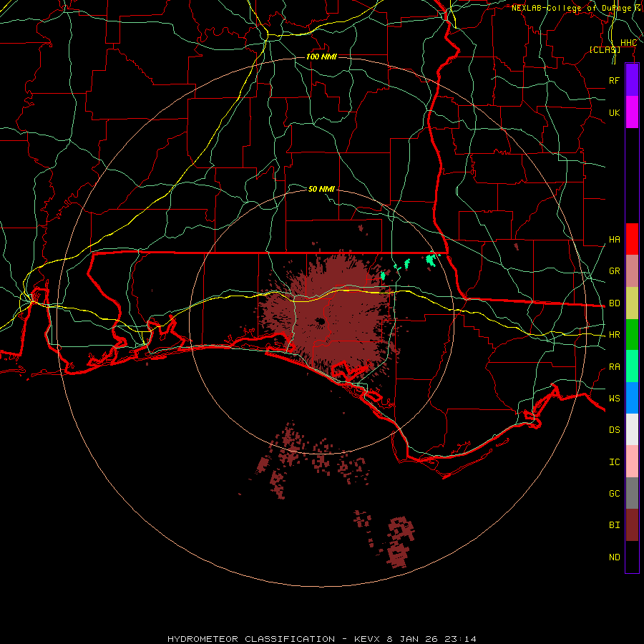The image size is (644, 644).
Task: Select the dusty-pink GR legend swatch
Action: point(632,271)
